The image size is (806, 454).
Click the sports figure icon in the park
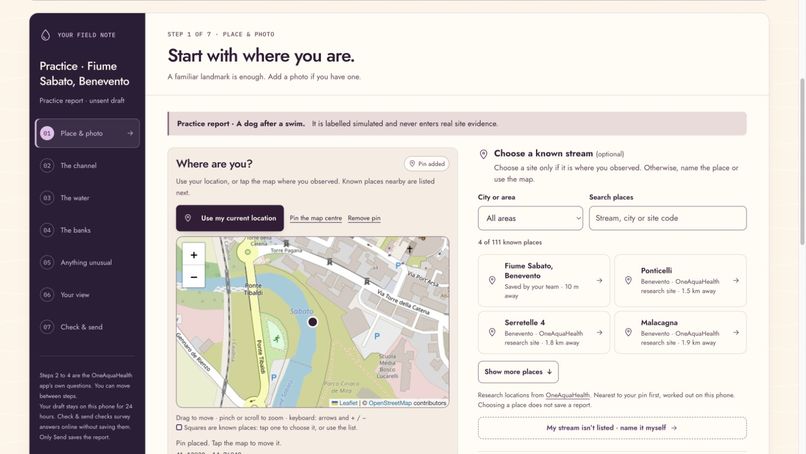pos(277,338)
